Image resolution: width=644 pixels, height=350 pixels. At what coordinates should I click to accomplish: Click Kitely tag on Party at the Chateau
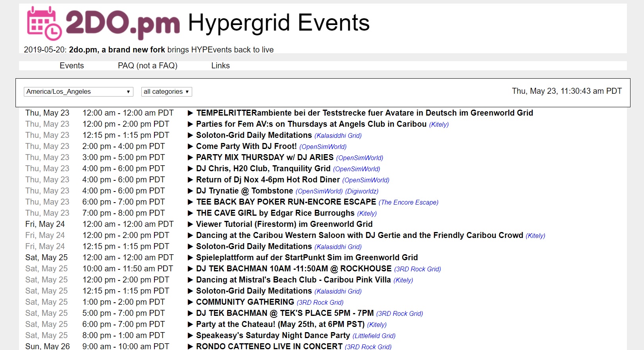tap(377, 325)
